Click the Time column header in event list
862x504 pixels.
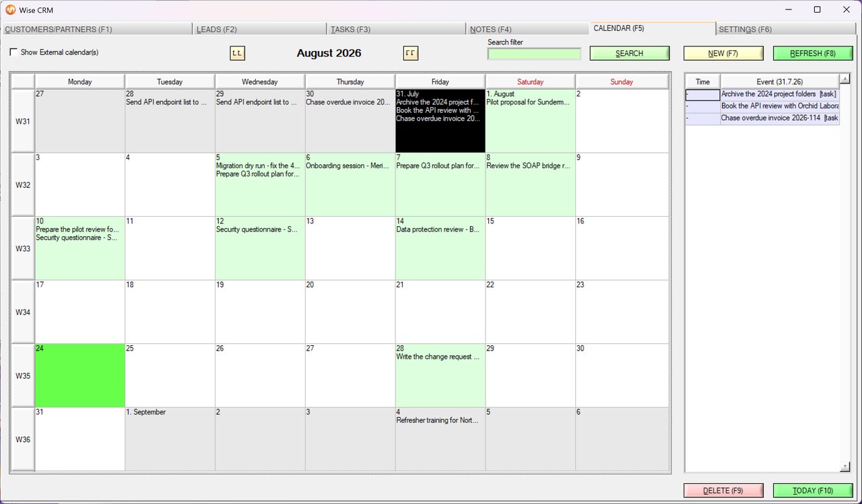pos(702,81)
